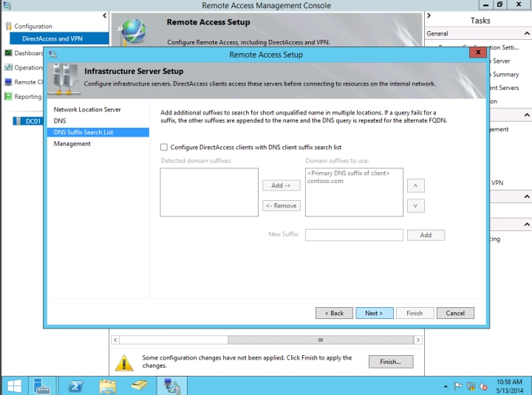Click the disabled Finish wizard button
The width and height of the screenshot is (532, 395).
click(x=415, y=313)
